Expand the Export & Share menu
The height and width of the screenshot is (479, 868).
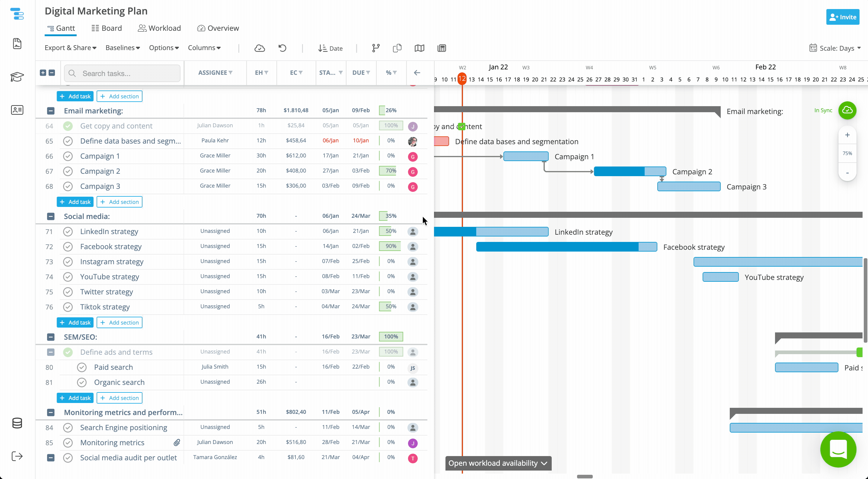[70, 48]
